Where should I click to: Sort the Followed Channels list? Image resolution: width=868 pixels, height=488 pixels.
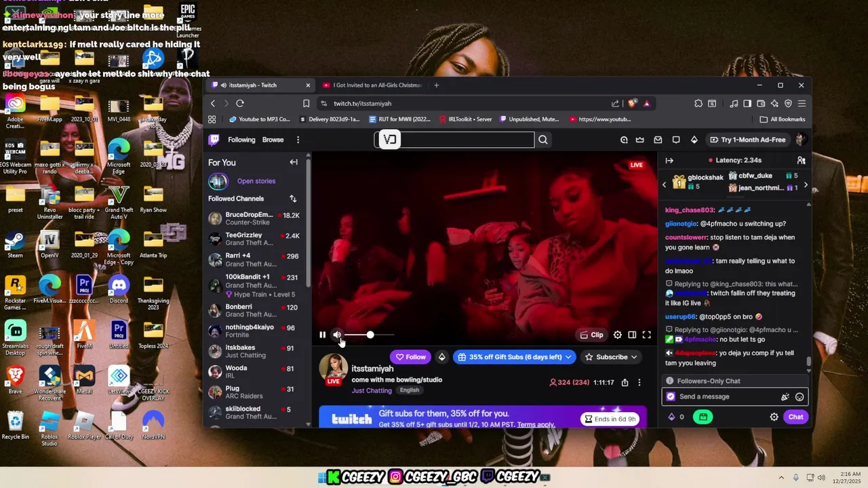click(293, 199)
